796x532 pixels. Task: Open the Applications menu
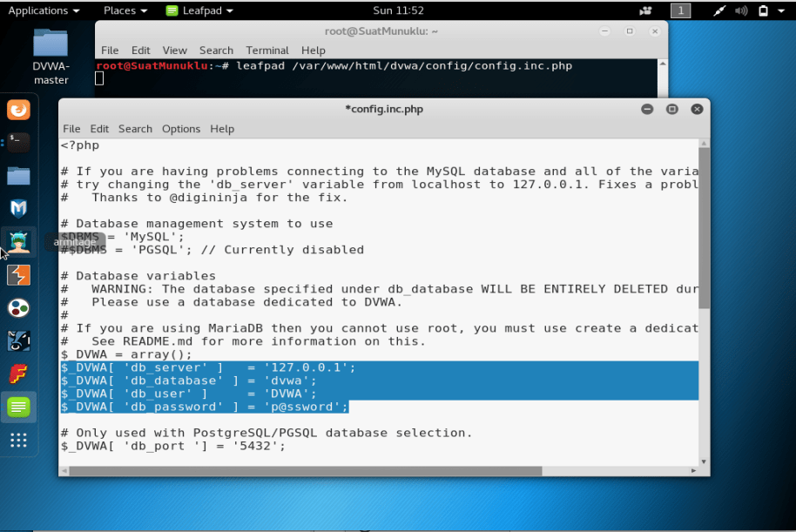pos(44,10)
